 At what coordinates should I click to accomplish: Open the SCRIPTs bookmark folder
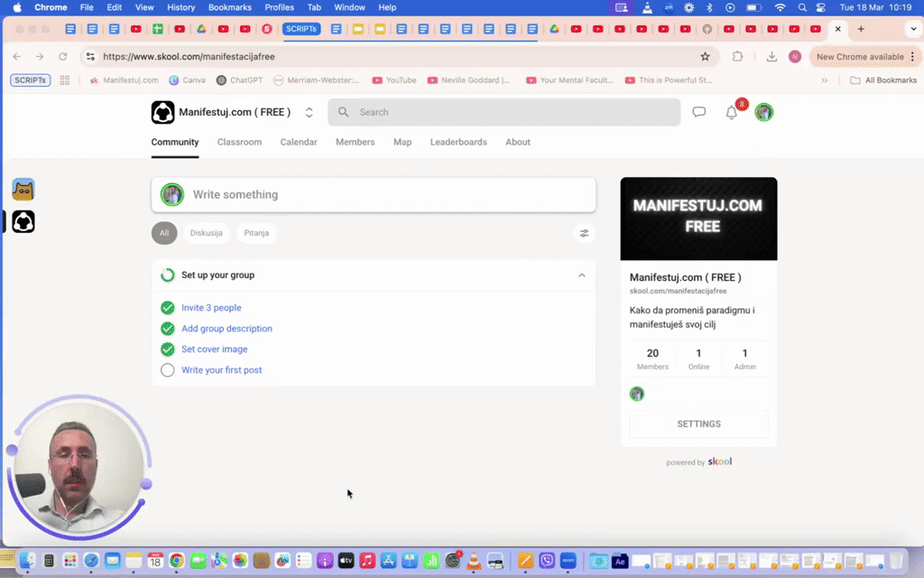[30, 80]
